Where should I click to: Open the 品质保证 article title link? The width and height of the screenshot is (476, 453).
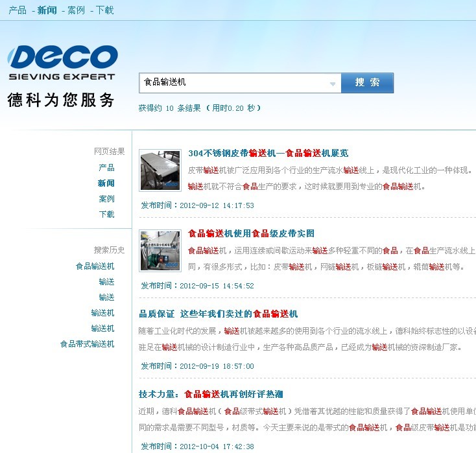pyautogui.click(x=218, y=314)
